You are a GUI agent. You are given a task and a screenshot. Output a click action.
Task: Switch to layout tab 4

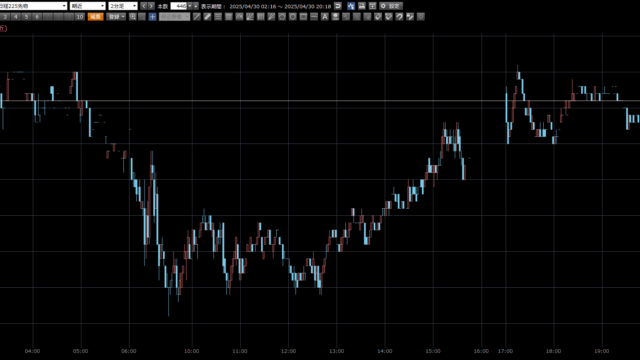(16, 17)
